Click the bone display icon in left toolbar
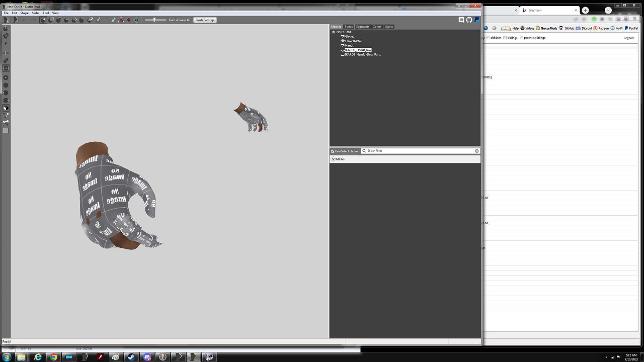Viewport: 644px width, 362px height. pyautogui.click(x=6, y=122)
